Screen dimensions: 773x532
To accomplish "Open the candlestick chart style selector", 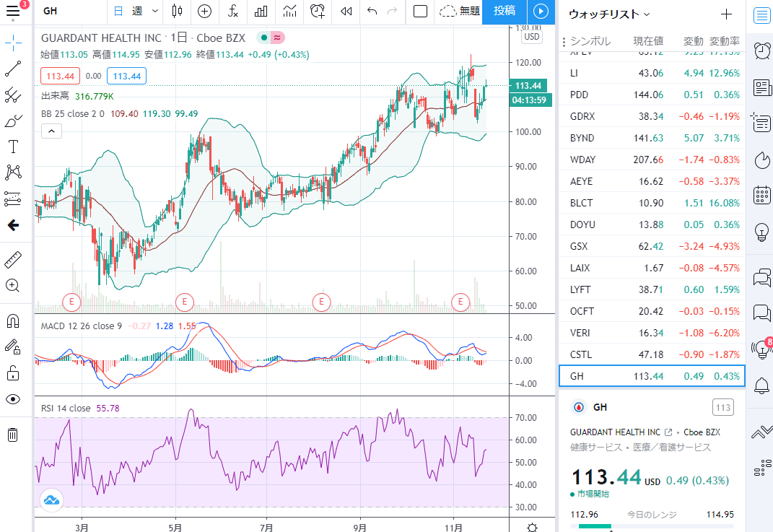I will [177, 11].
